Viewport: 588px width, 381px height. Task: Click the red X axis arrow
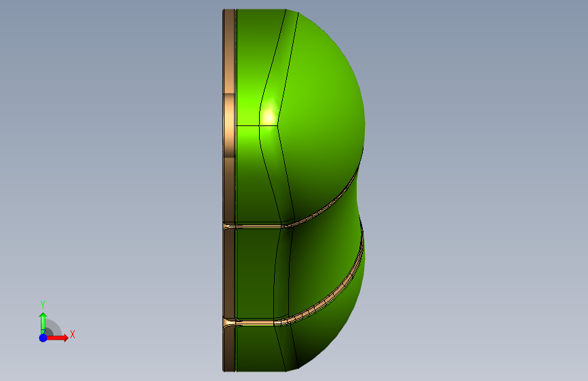[57, 338]
